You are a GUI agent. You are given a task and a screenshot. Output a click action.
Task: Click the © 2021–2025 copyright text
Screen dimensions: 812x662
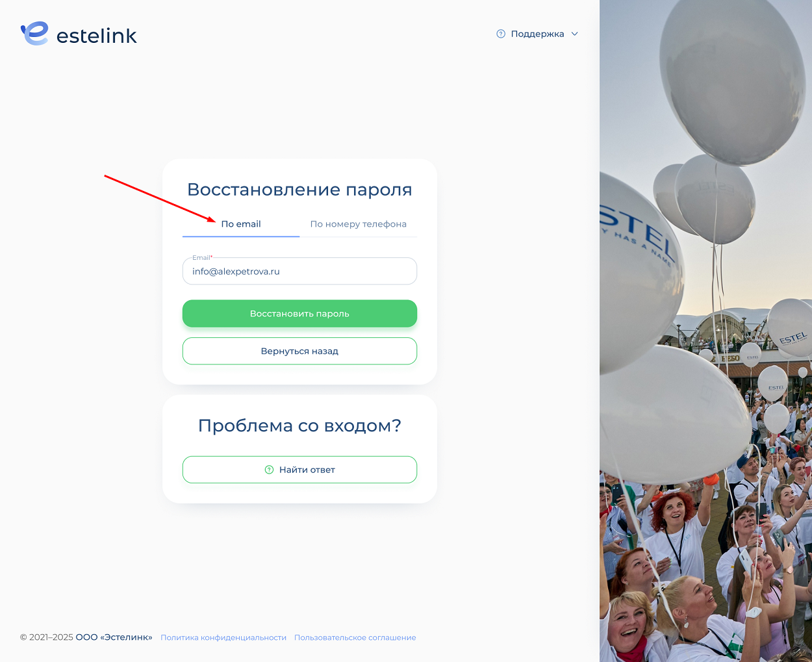pyautogui.click(x=47, y=637)
